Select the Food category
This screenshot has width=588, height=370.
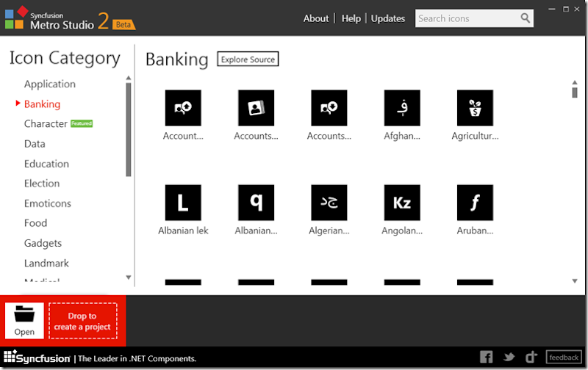pyautogui.click(x=35, y=223)
